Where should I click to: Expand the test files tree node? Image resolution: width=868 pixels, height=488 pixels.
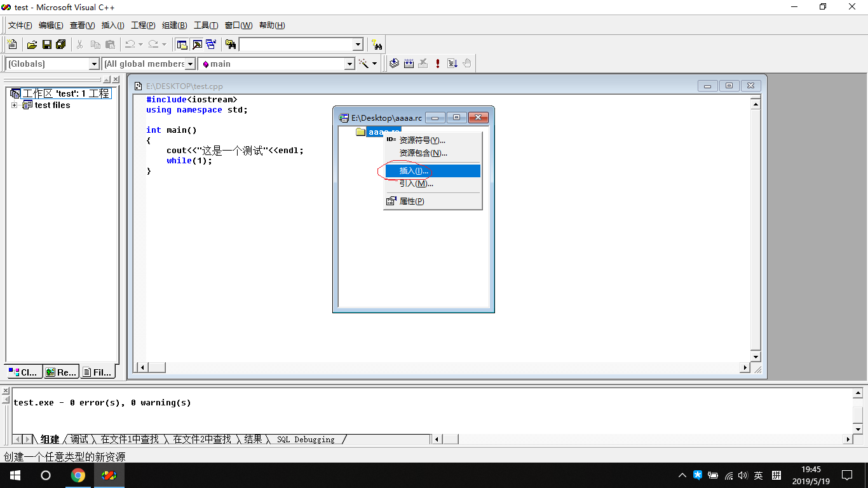14,105
